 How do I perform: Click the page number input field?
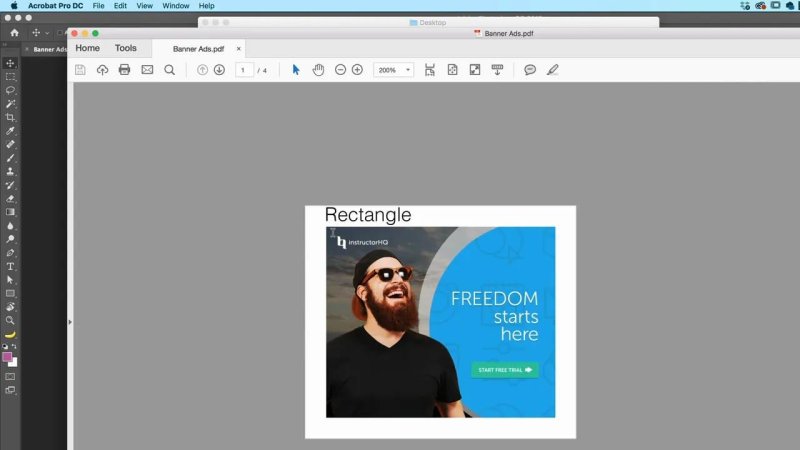pyautogui.click(x=244, y=70)
